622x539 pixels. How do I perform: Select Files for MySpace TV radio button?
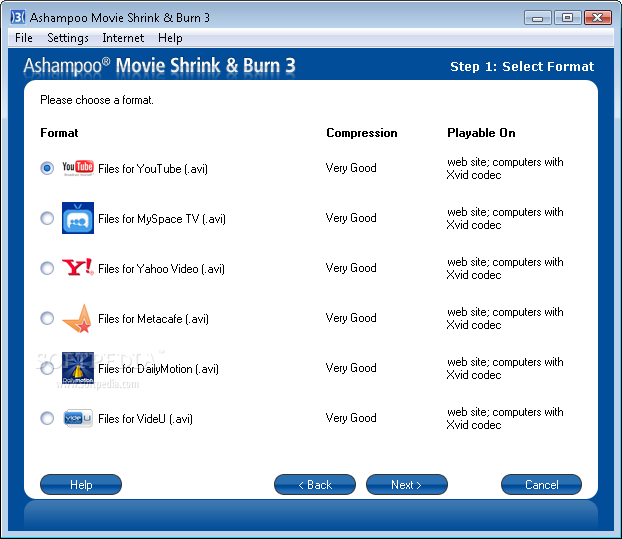click(47, 218)
